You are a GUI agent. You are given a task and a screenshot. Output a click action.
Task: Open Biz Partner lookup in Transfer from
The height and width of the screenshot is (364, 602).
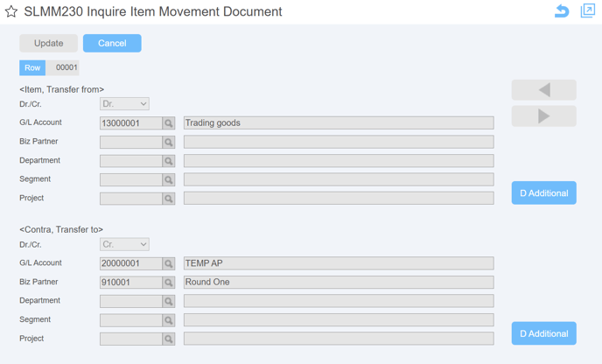coord(169,142)
